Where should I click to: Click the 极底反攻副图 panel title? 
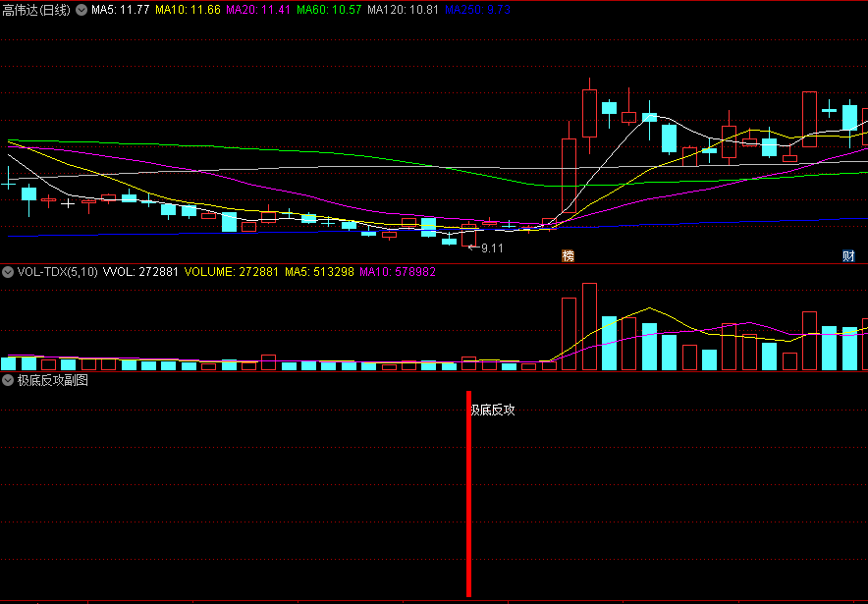[53, 380]
